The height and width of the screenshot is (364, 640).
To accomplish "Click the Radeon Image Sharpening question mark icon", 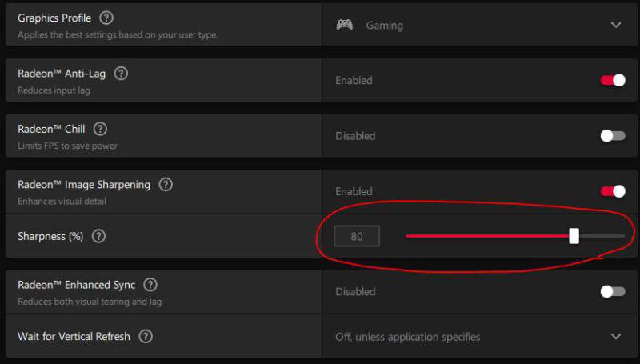I will click(166, 185).
